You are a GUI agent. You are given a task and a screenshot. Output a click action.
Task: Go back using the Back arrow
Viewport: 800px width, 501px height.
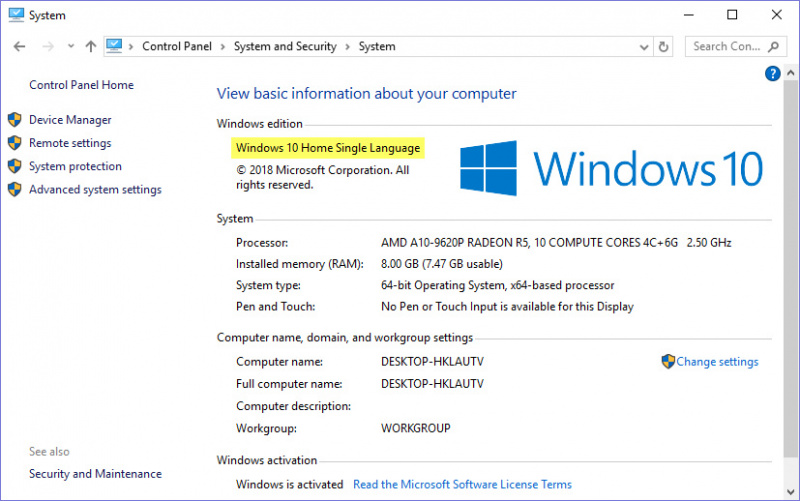point(19,46)
